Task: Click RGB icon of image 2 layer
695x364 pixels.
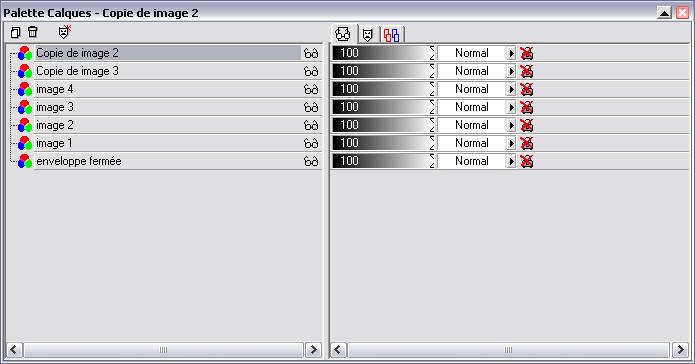Action: (x=25, y=125)
